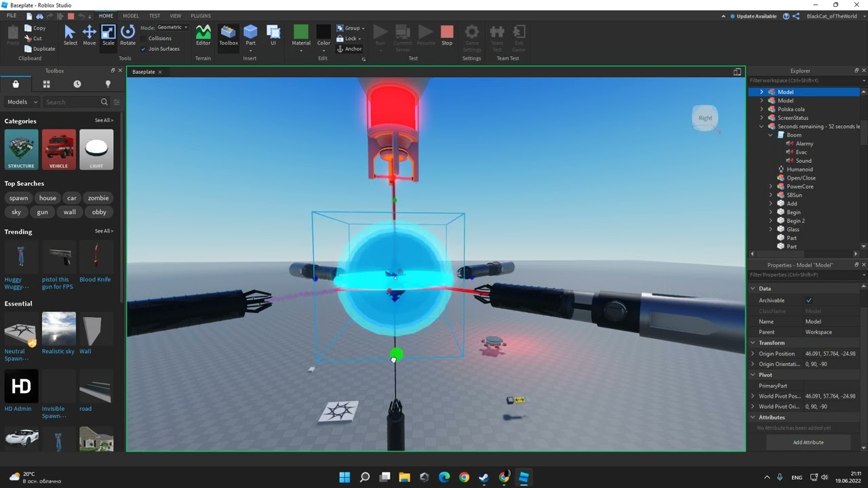Select the Humanoid item in Explorer

pos(800,169)
